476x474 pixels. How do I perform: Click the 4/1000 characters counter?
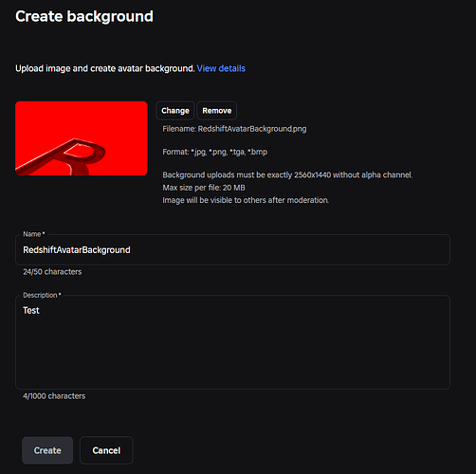pyautogui.click(x=54, y=396)
